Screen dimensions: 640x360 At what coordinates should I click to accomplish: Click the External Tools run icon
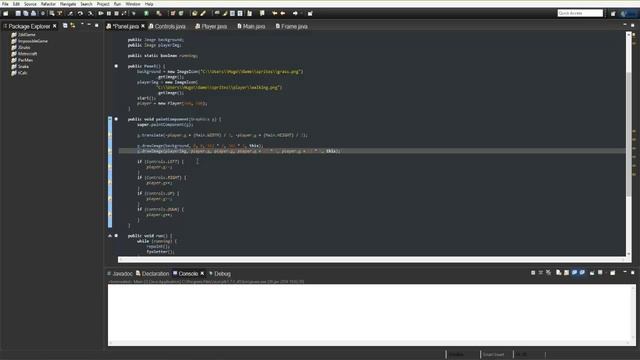(x=159, y=13)
